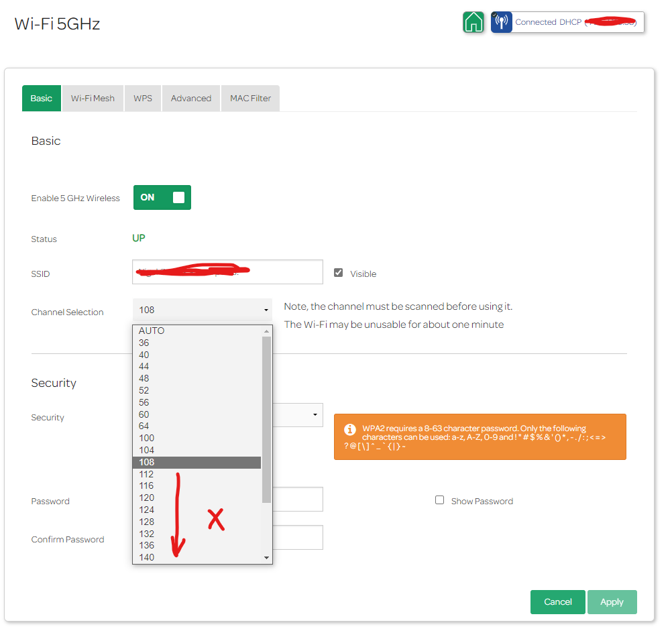Image resolution: width=672 pixels, height=641 pixels.
Task: Click the green home icon
Action: (473, 22)
